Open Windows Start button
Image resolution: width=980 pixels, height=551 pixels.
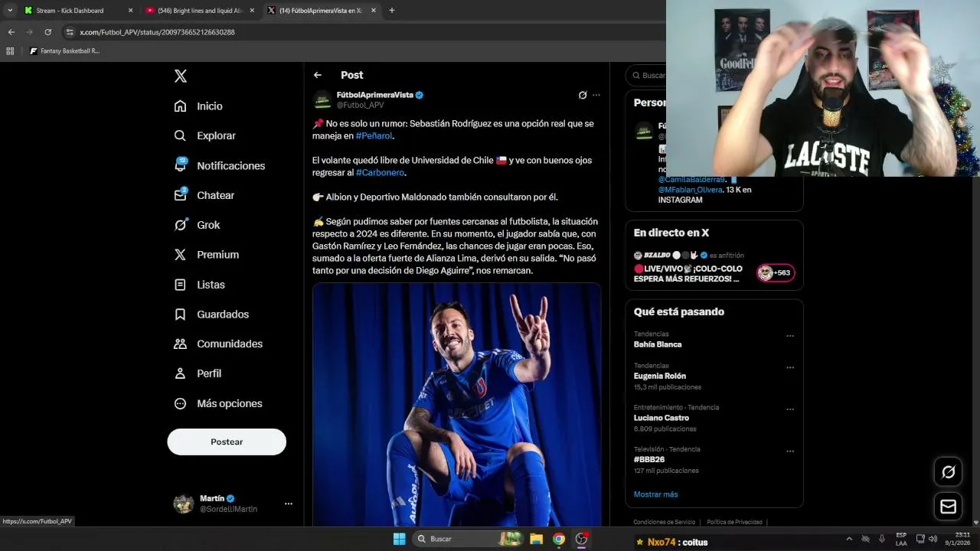[399, 539]
